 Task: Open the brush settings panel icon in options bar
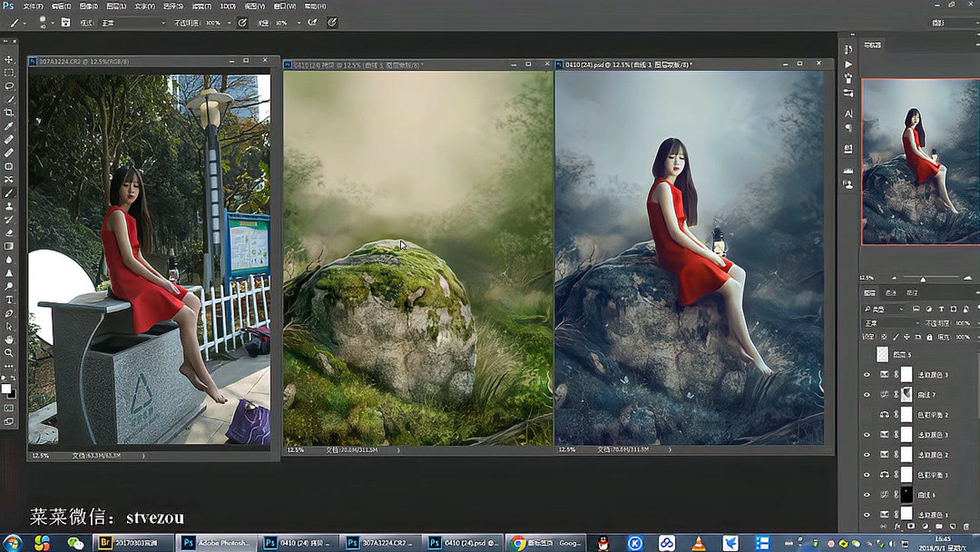(66, 23)
